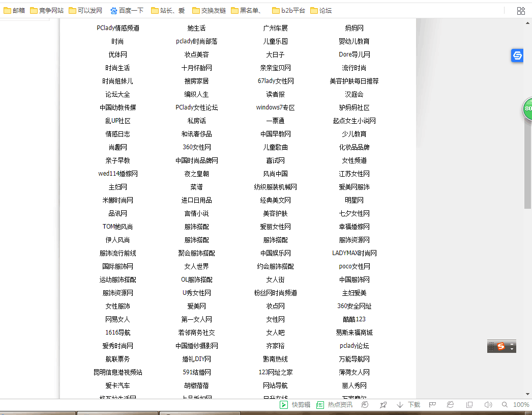
Task: Open the 万能导航网 link
Action: (x=354, y=359)
